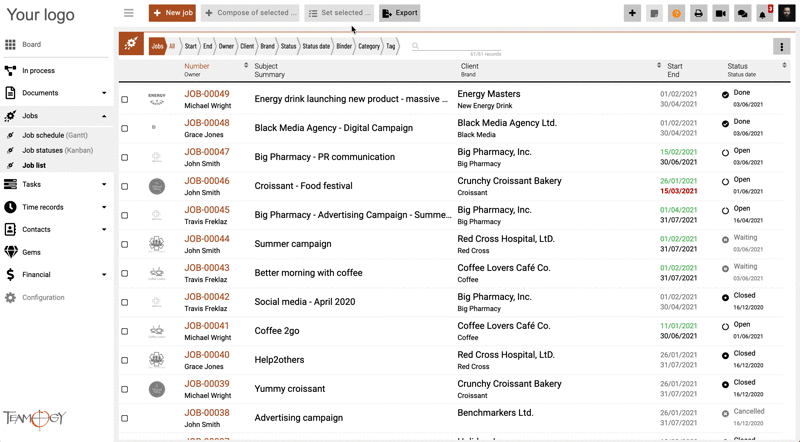This screenshot has width=800, height=442.
Task: Open Job statuses (Kanban) view
Action: click(x=58, y=151)
